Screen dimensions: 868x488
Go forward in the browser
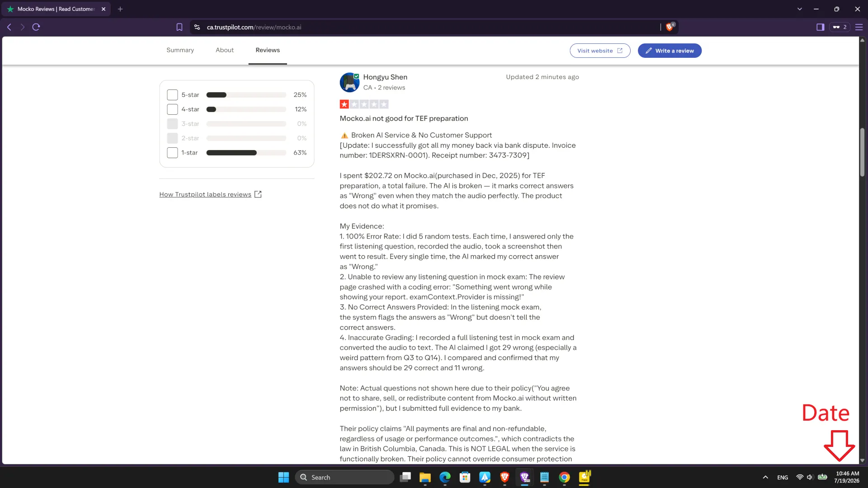(22, 27)
